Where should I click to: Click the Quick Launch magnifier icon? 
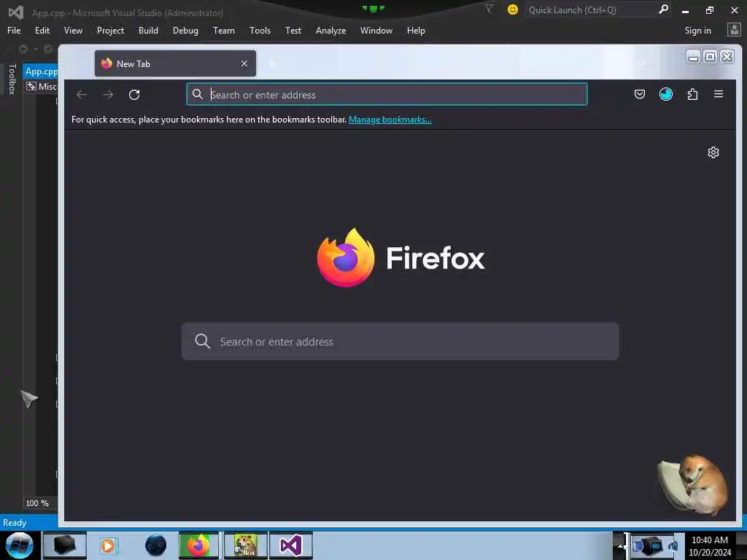(x=664, y=9)
